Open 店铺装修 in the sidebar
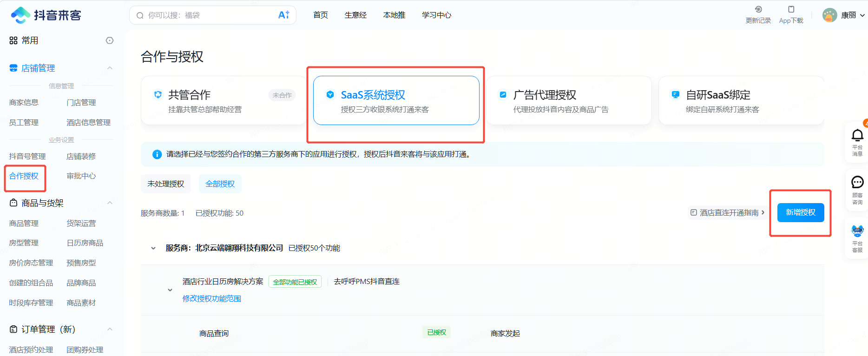This screenshot has width=868, height=356. (x=81, y=156)
